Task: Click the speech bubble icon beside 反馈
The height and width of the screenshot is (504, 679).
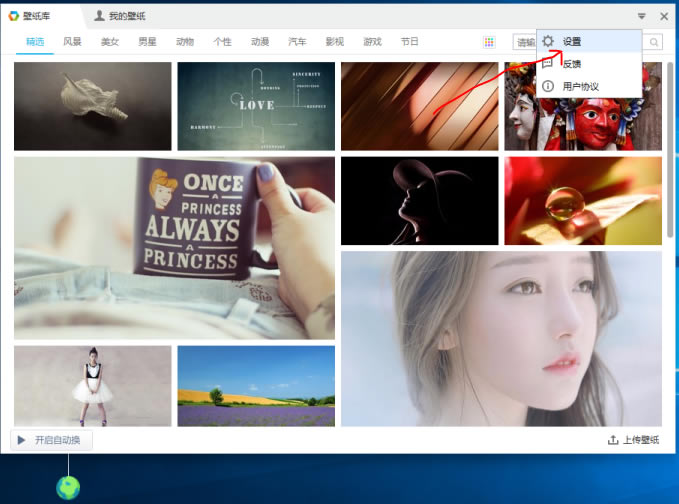Action: (548, 64)
